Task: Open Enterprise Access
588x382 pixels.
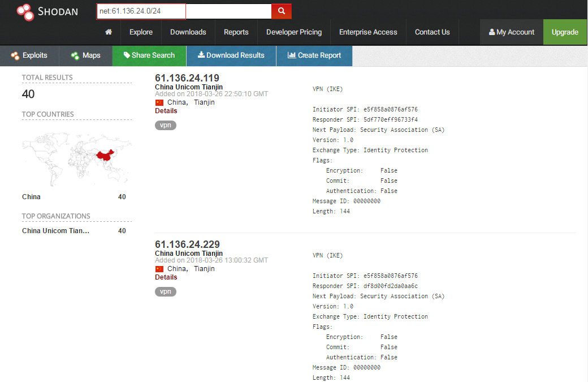Action: point(368,32)
